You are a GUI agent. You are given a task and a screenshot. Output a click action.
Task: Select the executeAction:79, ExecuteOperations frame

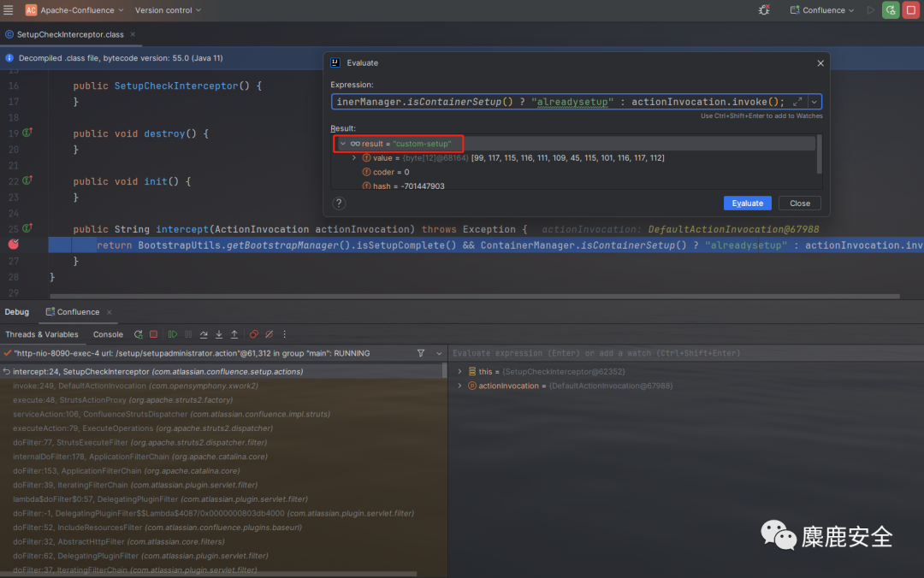(221, 428)
